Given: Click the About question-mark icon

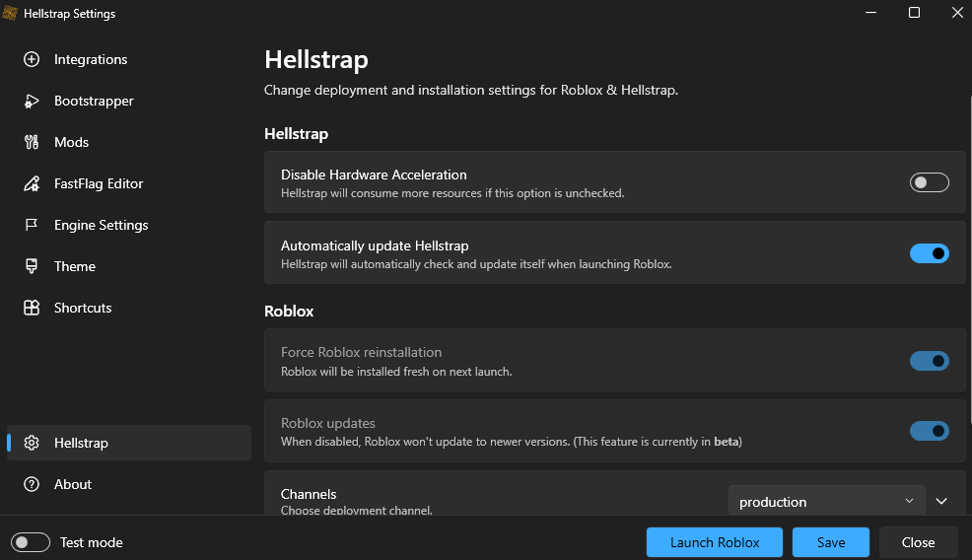Looking at the screenshot, I should 32,484.
